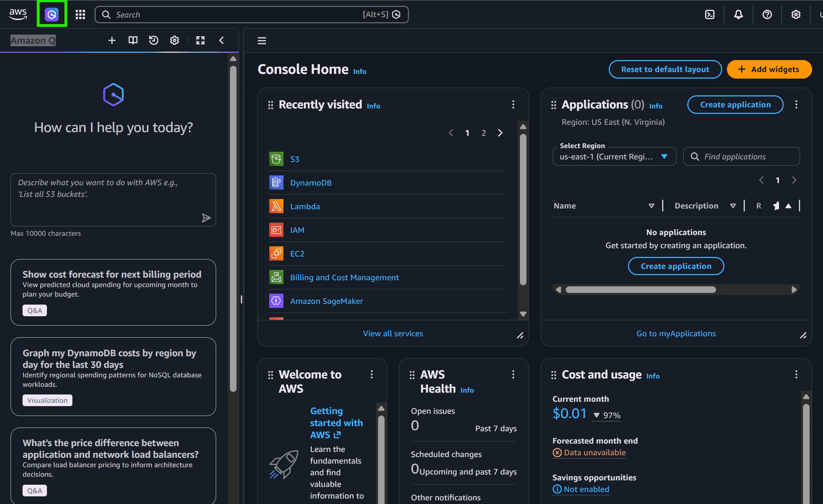Click the Add widgets button
This screenshot has height=504, width=823.
(769, 69)
